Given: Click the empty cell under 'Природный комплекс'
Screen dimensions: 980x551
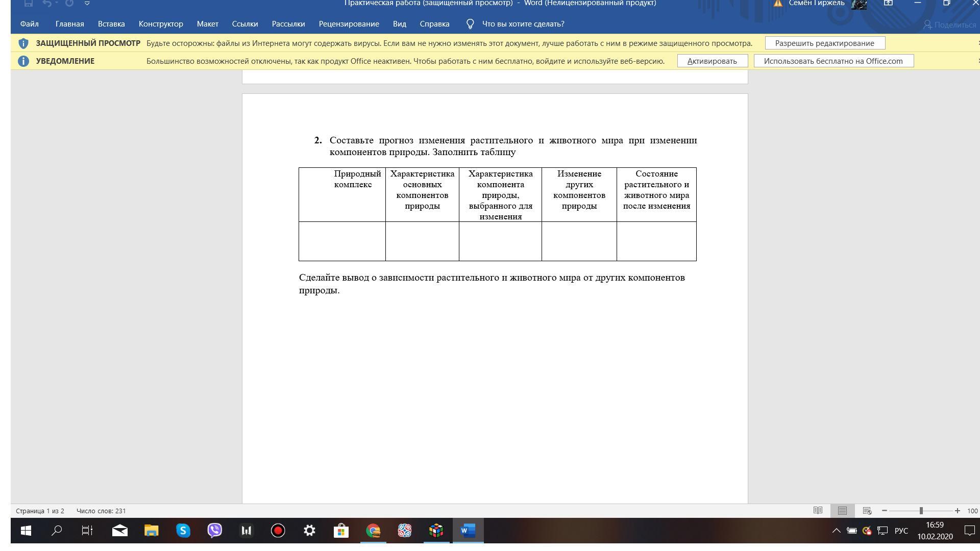Looking at the screenshot, I should coord(342,241).
